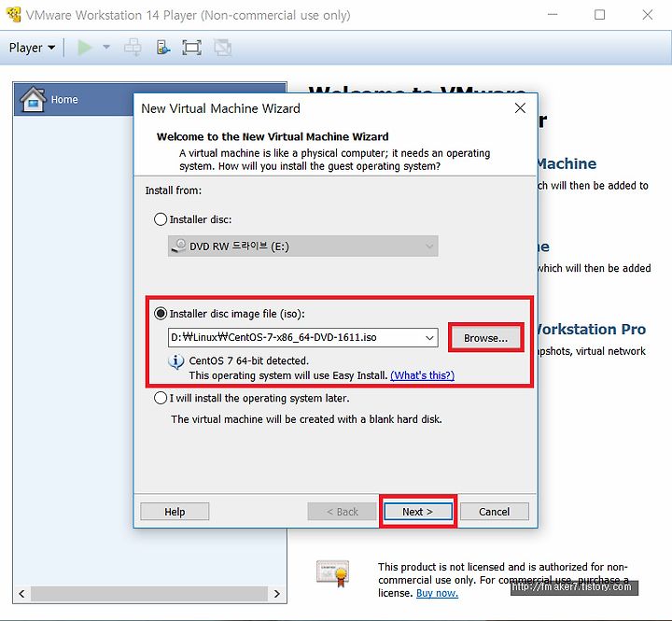Viewport: 672px width, 621px height.
Task: Minimize the VMware Player window
Action: pyautogui.click(x=553, y=15)
